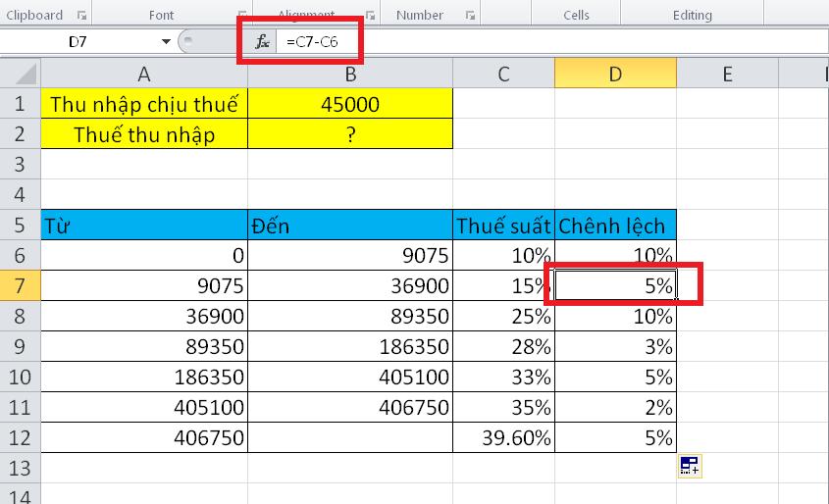The height and width of the screenshot is (504, 829).
Task: Select cell containing 45000
Action: pos(350,104)
